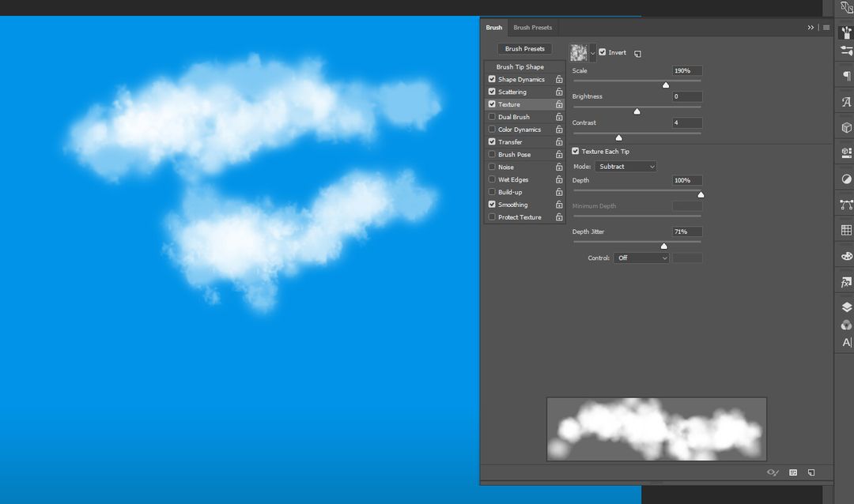The width and height of the screenshot is (854, 504).
Task: Open the Paragraph panel icon
Action: [x=846, y=76]
